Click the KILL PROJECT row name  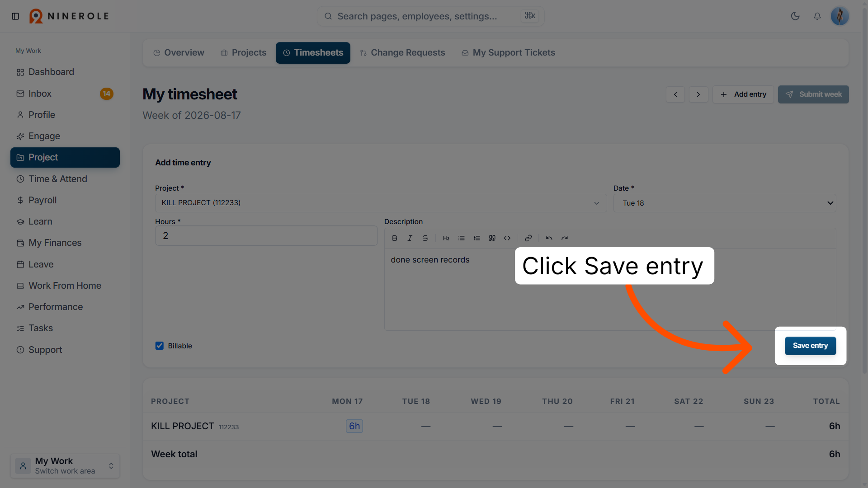click(183, 426)
